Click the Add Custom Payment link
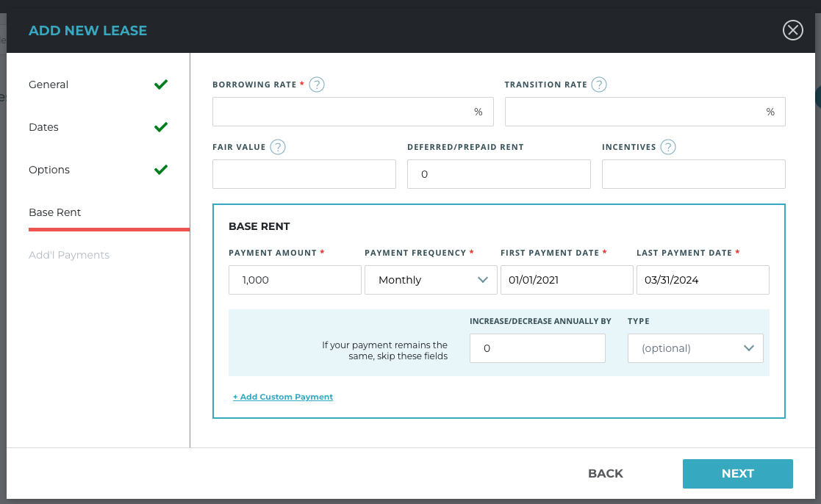The width and height of the screenshot is (821, 504). [283, 397]
